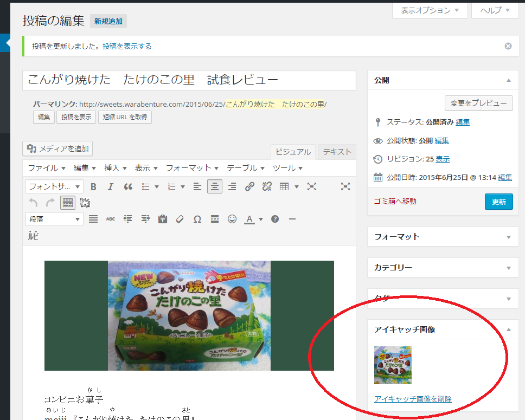Screen dimensions: 525x420
Task: Click the 更新 update button
Action: click(498, 202)
